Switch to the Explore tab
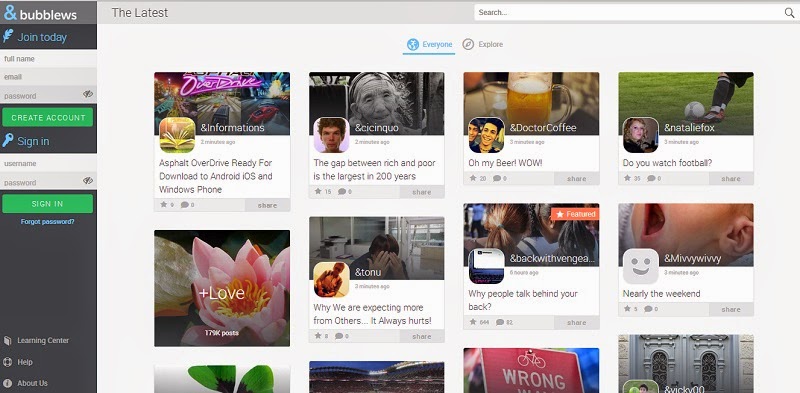The image size is (800, 393). [x=483, y=44]
